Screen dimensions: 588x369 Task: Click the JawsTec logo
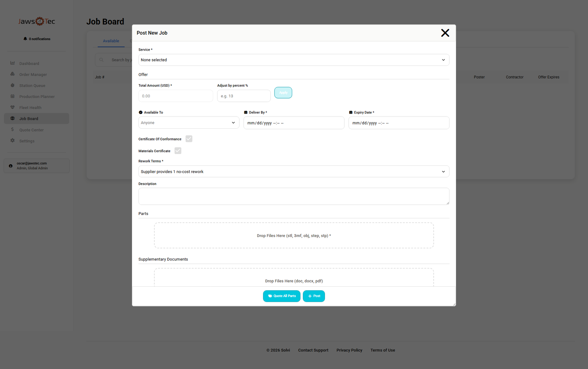pos(37,21)
